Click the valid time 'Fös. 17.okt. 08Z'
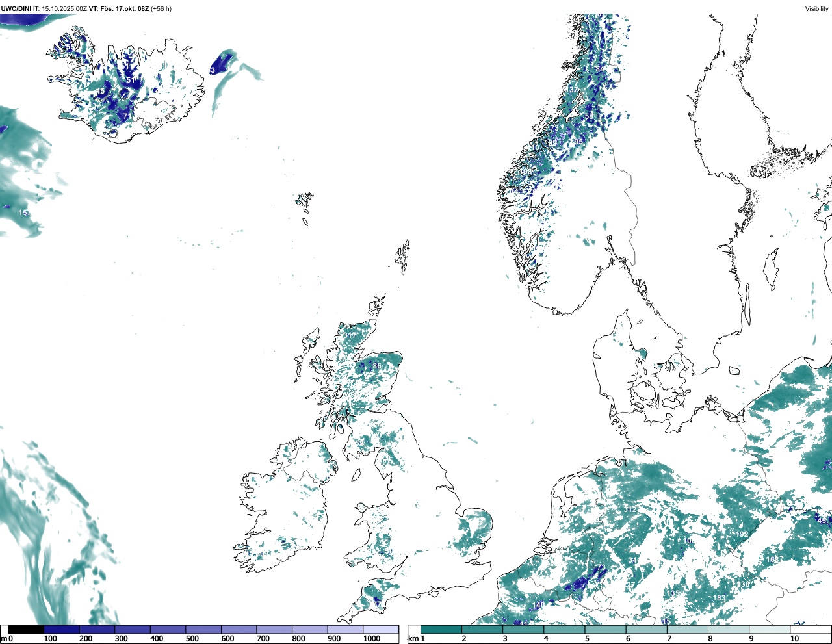The image size is (832, 644). point(125,9)
